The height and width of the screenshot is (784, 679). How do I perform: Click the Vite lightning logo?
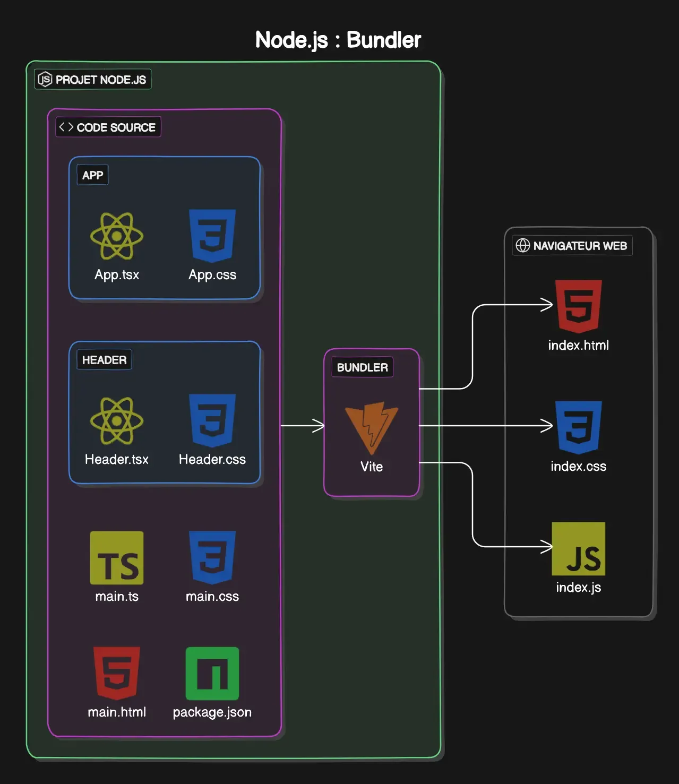click(x=372, y=428)
